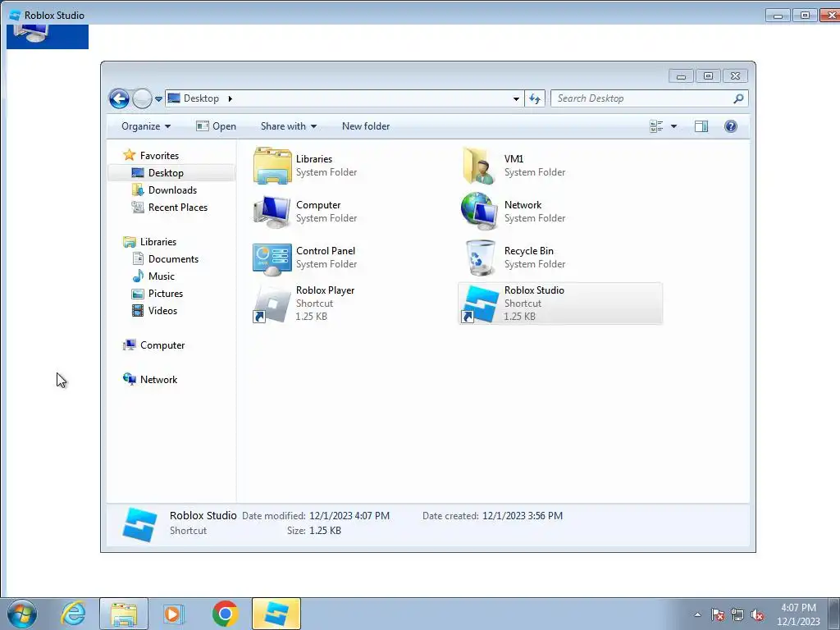Viewport: 840px width, 630px height.
Task: Refresh the Desktop folder view
Action: click(535, 98)
